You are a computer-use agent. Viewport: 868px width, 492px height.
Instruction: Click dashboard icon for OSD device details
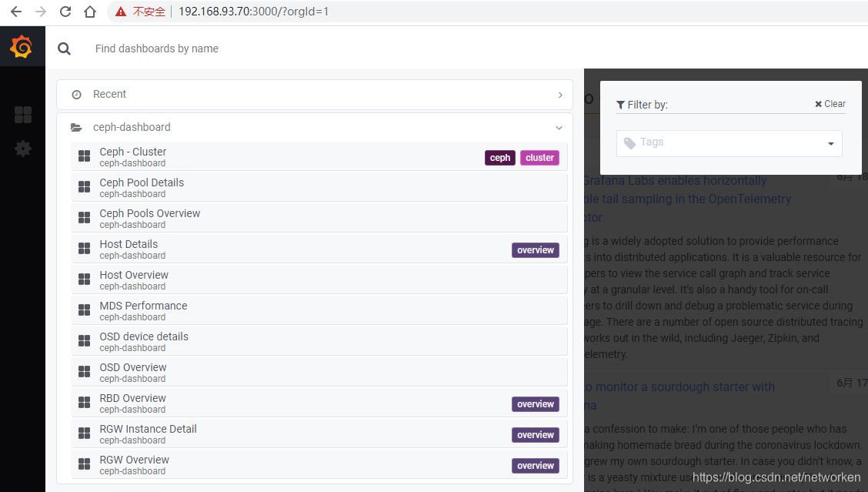[x=84, y=341]
